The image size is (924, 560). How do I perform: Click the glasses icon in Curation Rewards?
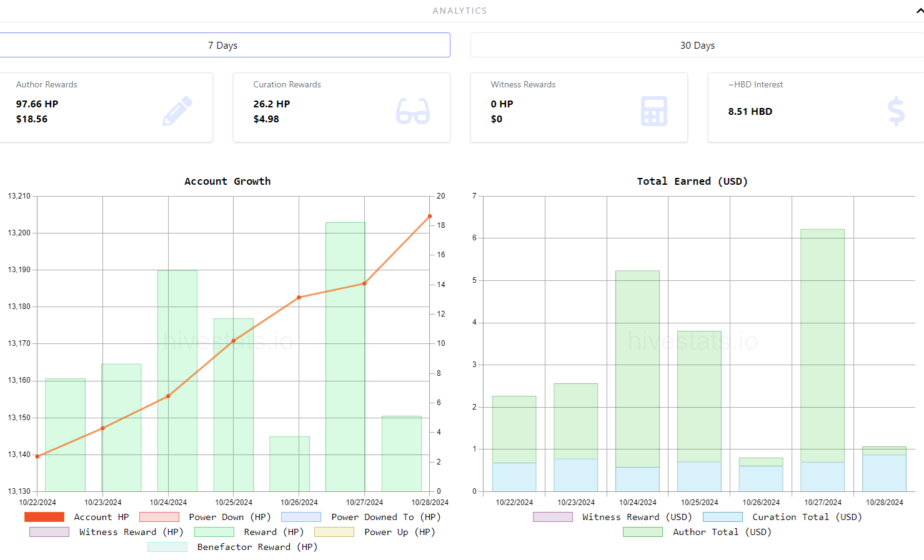(x=413, y=111)
